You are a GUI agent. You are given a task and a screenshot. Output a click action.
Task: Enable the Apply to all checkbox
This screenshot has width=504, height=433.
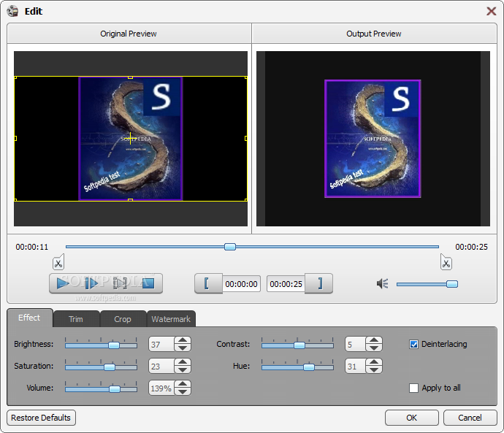tap(413, 388)
